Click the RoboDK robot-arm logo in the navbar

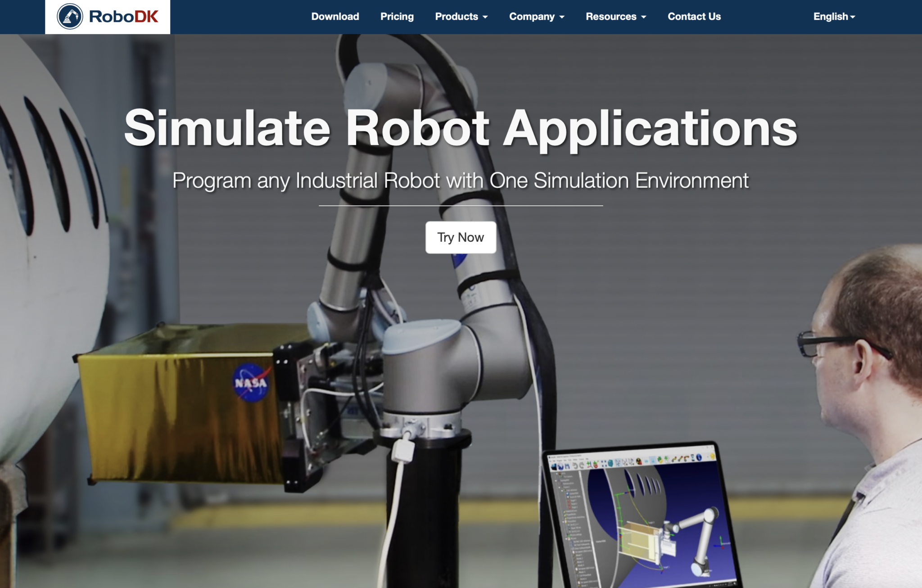pyautogui.click(x=71, y=16)
